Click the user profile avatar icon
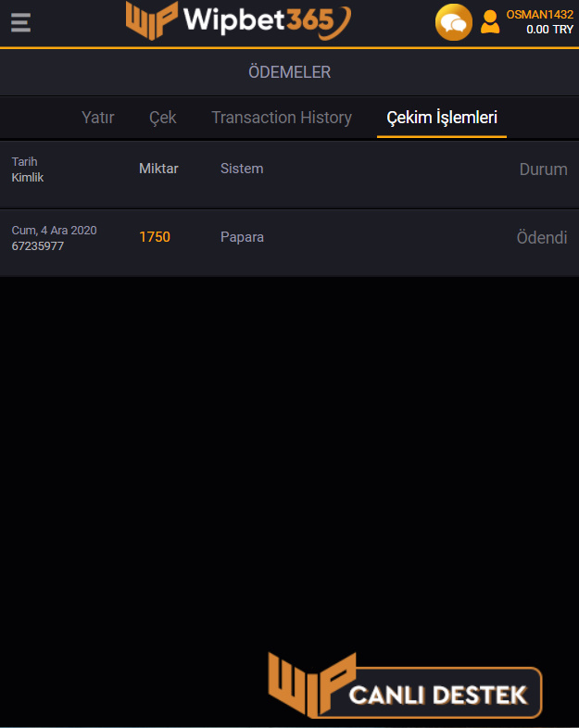 coord(490,22)
